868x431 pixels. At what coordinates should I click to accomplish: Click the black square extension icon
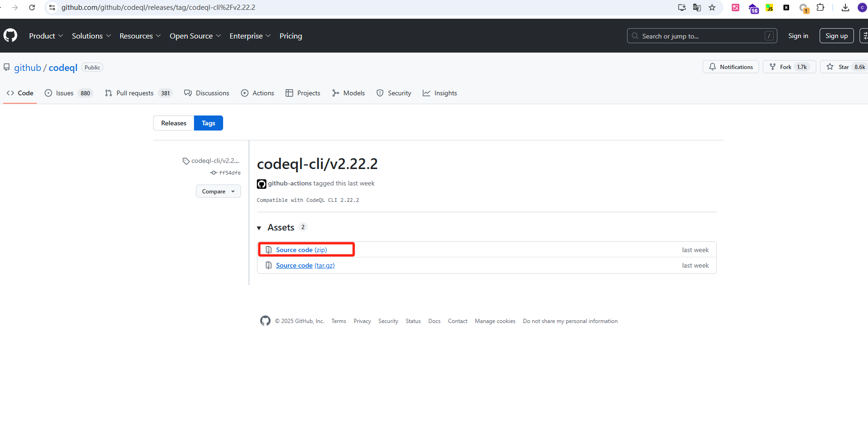786,8
